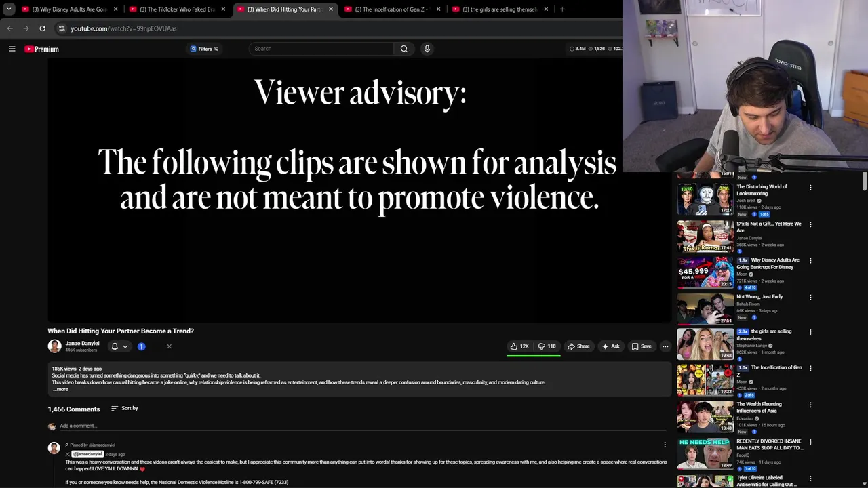Open the Sort by comments dropdown
Viewport: 868px width, 488px height.
pyautogui.click(x=125, y=408)
